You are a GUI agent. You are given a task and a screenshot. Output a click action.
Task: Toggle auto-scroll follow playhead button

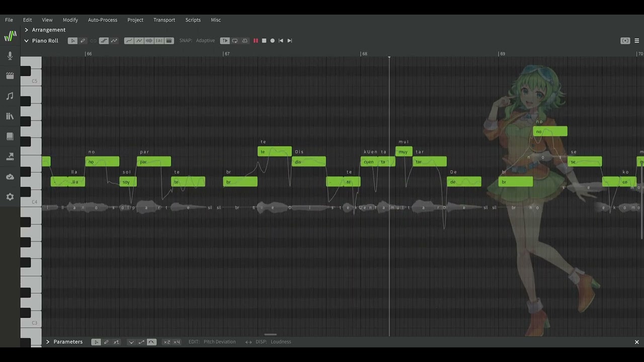pos(225,41)
